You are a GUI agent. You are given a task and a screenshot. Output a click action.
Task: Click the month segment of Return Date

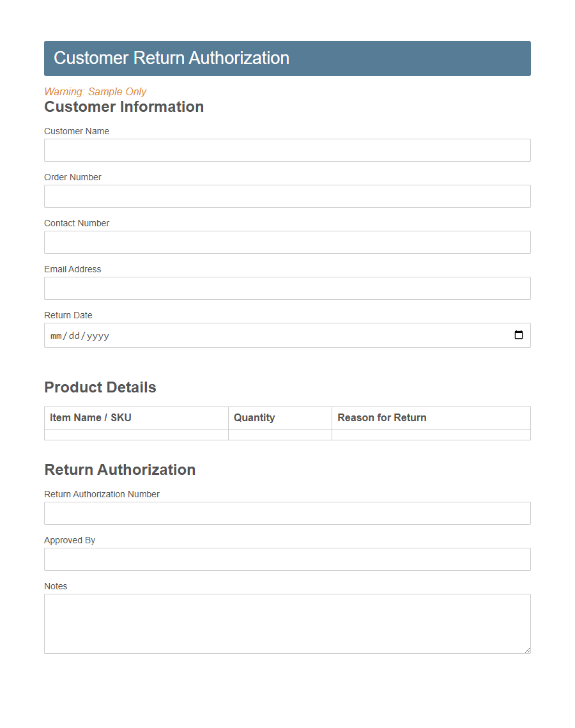pos(56,335)
